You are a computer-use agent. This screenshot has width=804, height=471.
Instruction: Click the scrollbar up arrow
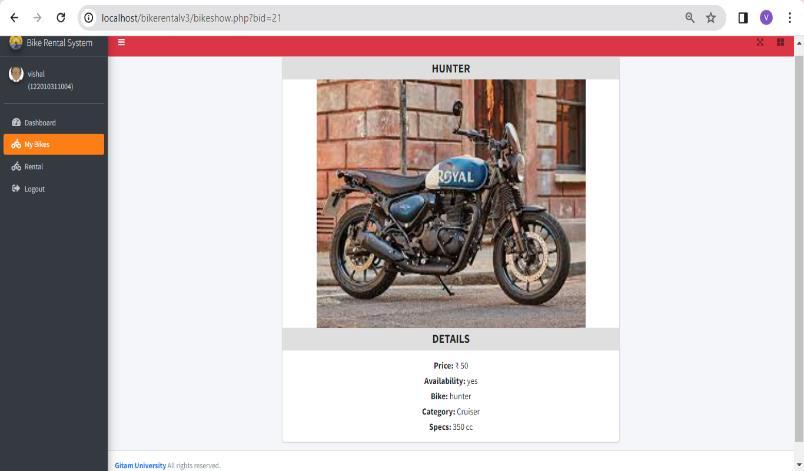pyautogui.click(x=799, y=44)
